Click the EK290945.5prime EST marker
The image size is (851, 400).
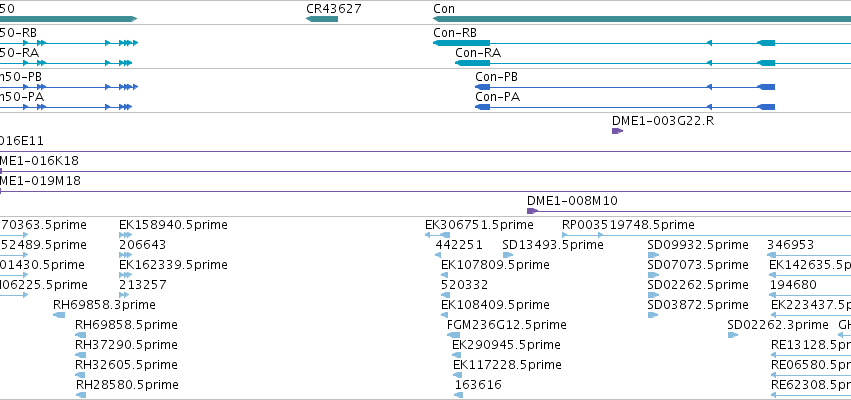pyautogui.click(x=457, y=355)
